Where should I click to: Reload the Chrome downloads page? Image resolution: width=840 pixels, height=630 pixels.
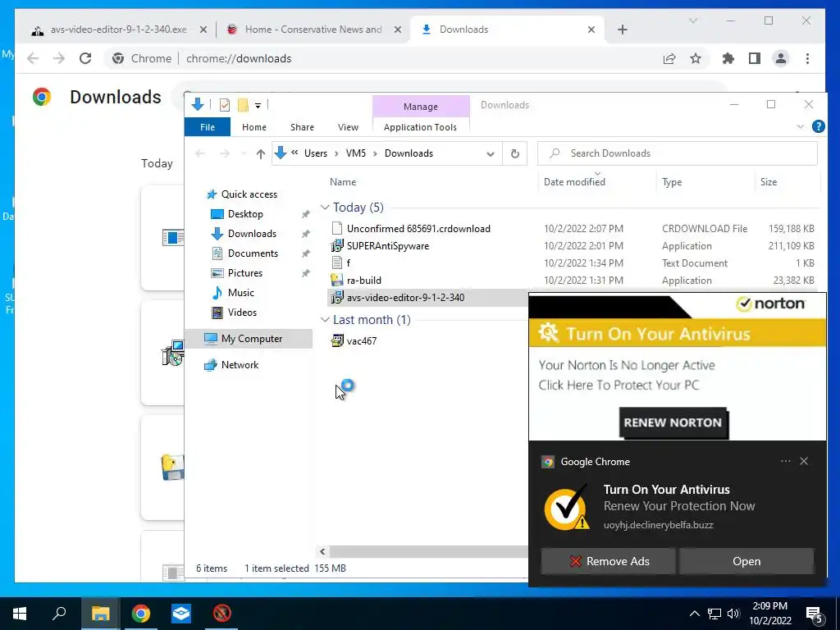point(85,58)
